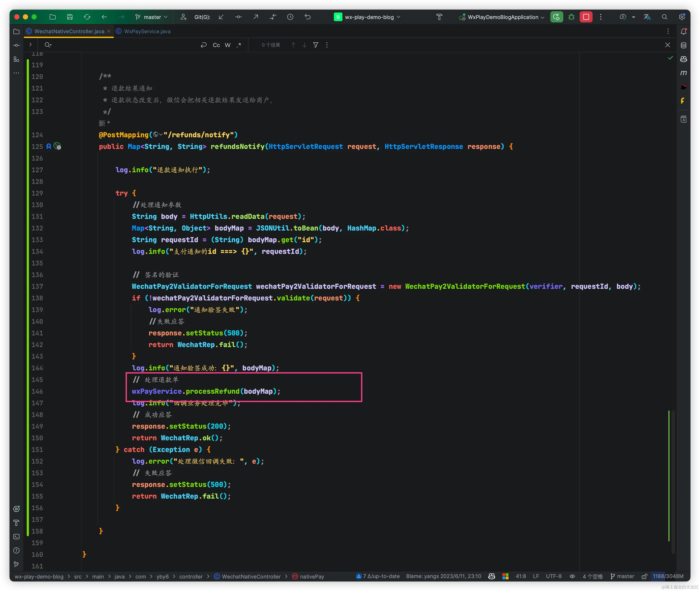Click the Search Everywhere magnifier
Screen dimensions: 700x591
[x=665, y=17]
